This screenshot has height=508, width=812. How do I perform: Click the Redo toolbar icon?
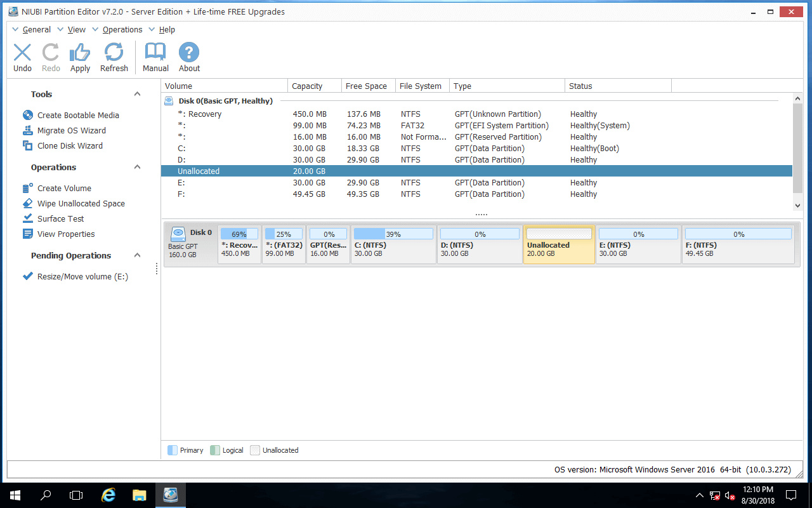click(51, 53)
